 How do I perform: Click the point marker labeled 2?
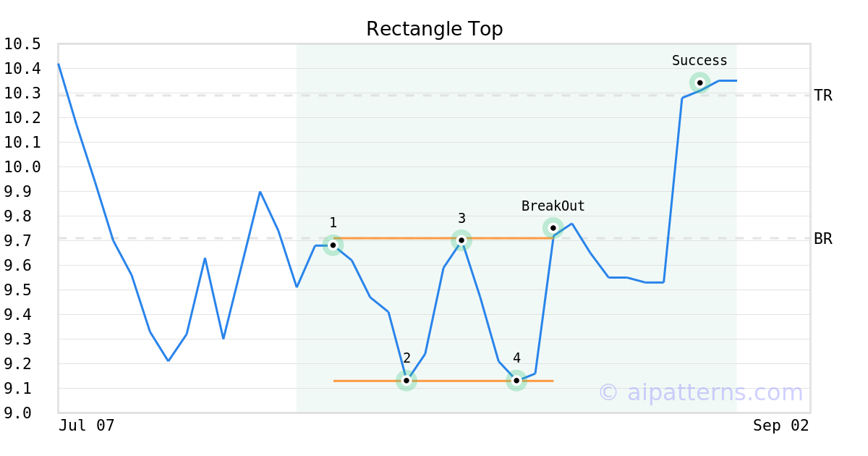(407, 380)
